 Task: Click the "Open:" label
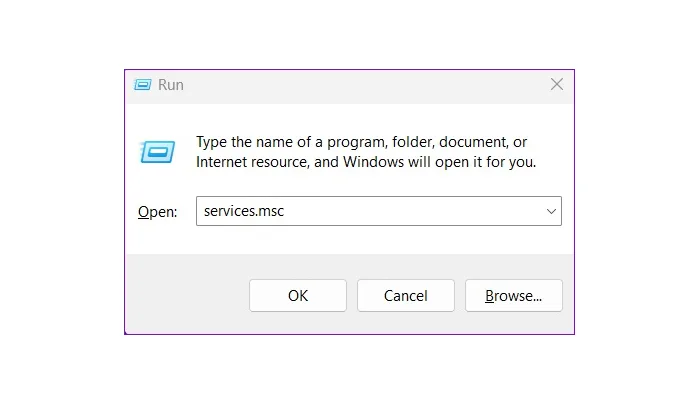pyautogui.click(x=157, y=212)
